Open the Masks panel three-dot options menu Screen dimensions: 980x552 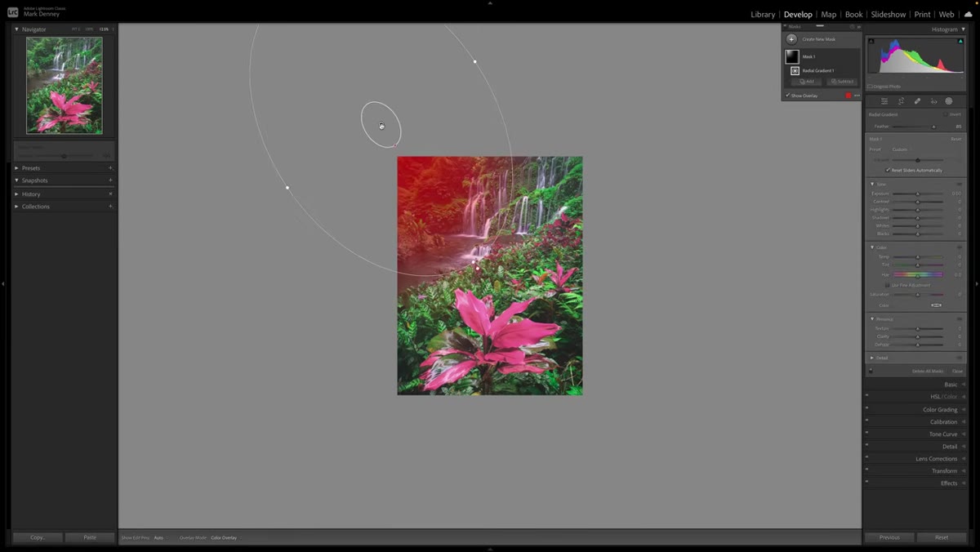(x=857, y=96)
